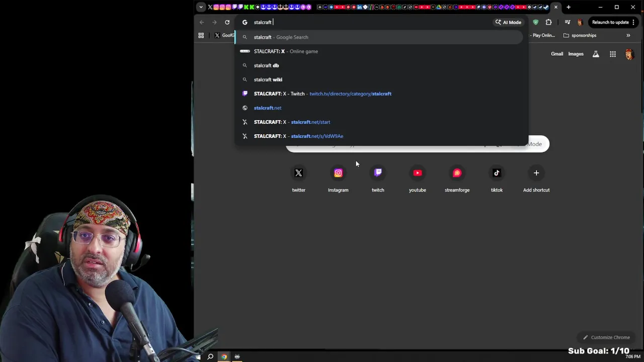Open Windows taskbar search
The height and width of the screenshot is (362, 644).
click(x=210, y=357)
